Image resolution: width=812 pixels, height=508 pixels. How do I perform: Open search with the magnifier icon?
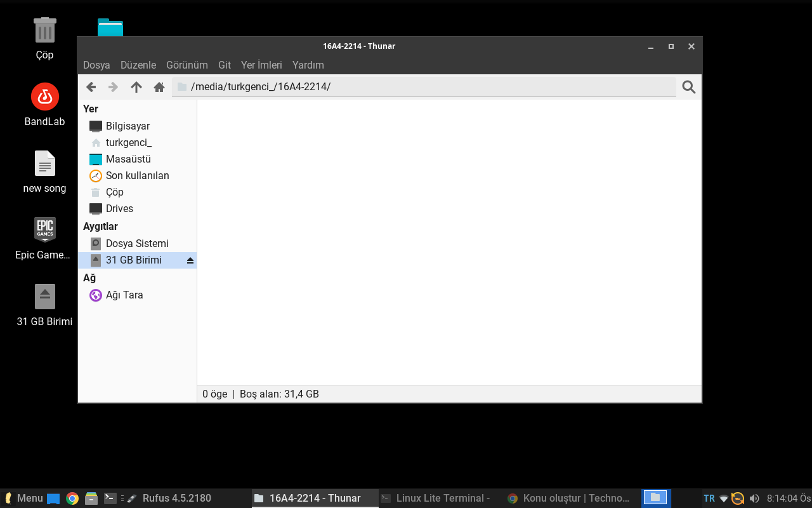pyautogui.click(x=689, y=87)
